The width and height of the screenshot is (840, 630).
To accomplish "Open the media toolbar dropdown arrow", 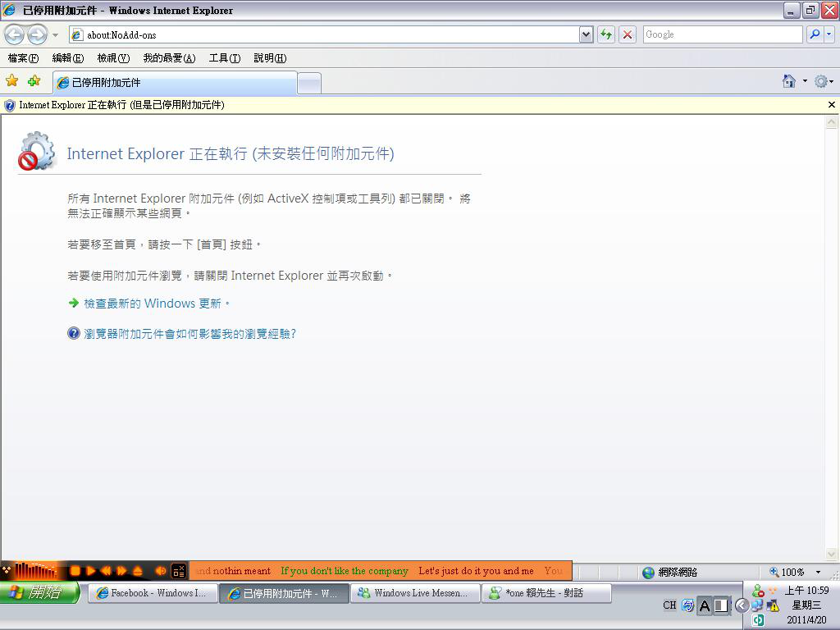I will (x=7, y=571).
